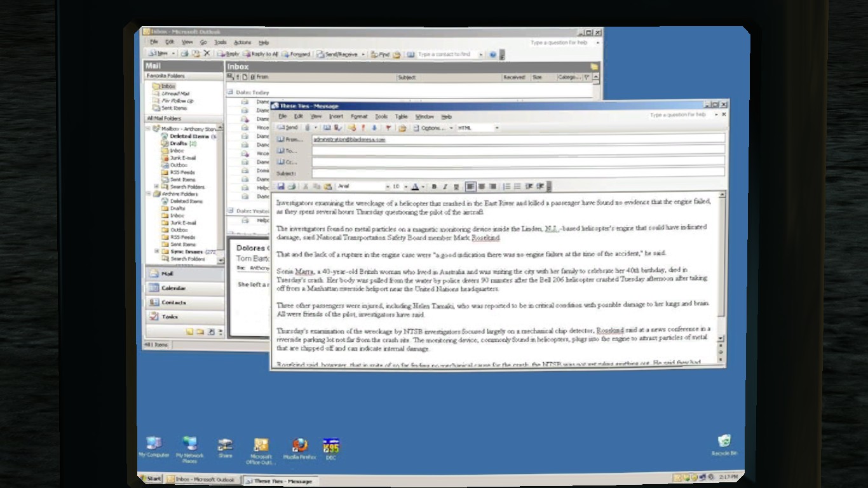Click the Start button on taskbar

pyautogui.click(x=151, y=478)
